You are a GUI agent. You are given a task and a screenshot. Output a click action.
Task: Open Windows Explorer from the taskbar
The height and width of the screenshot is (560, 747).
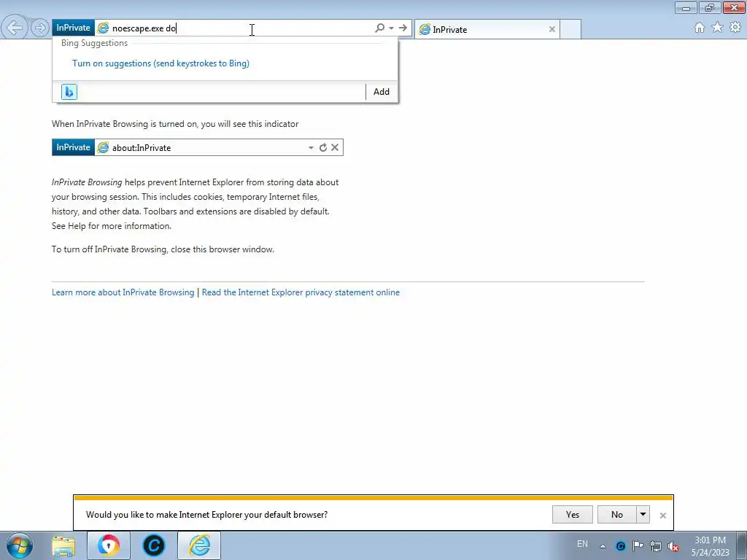coord(63,545)
